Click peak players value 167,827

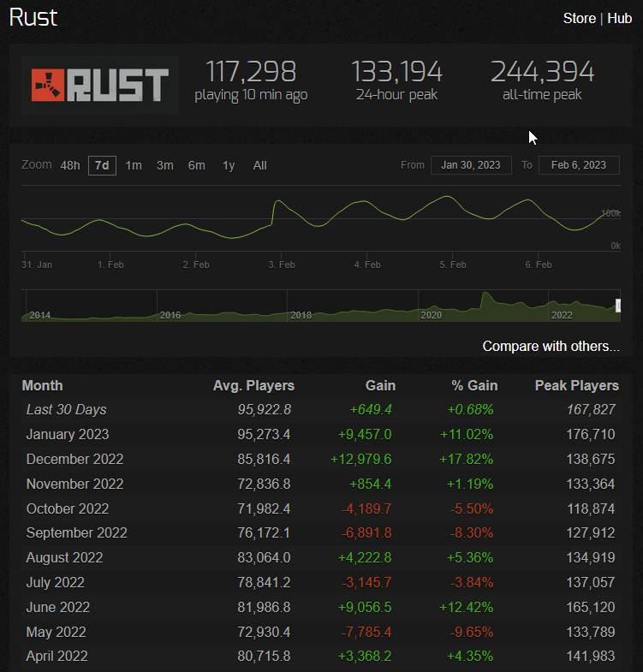(x=591, y=410)
